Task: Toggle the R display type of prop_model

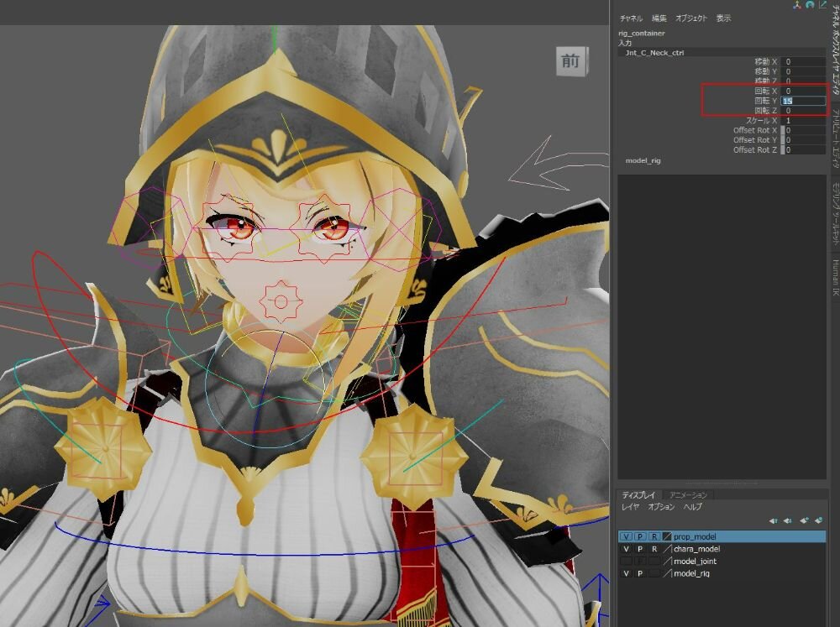Action: pyautogui.click(x=654, y=536)
